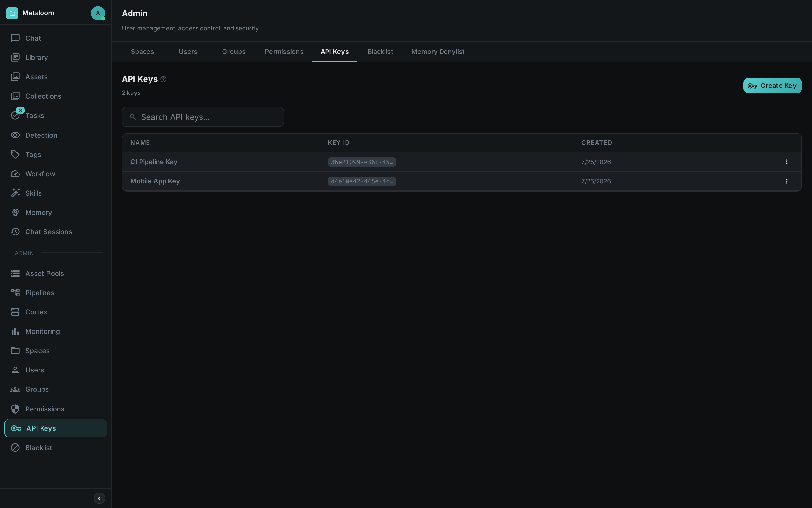Open Tasks with 3 badge
812x508 pixels.
(55, 116)
